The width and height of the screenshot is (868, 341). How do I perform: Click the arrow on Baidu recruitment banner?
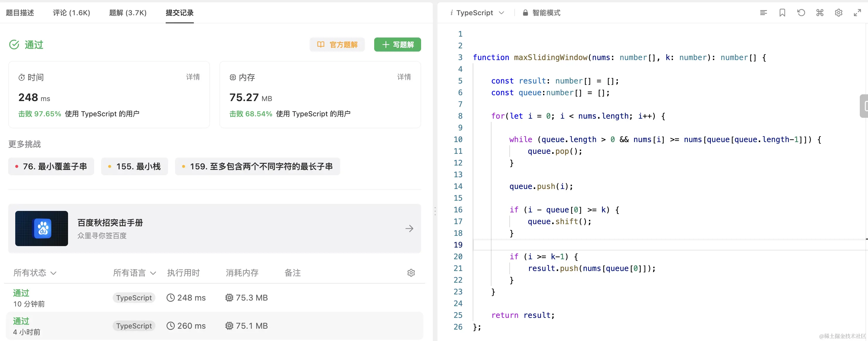pos(409,229)
